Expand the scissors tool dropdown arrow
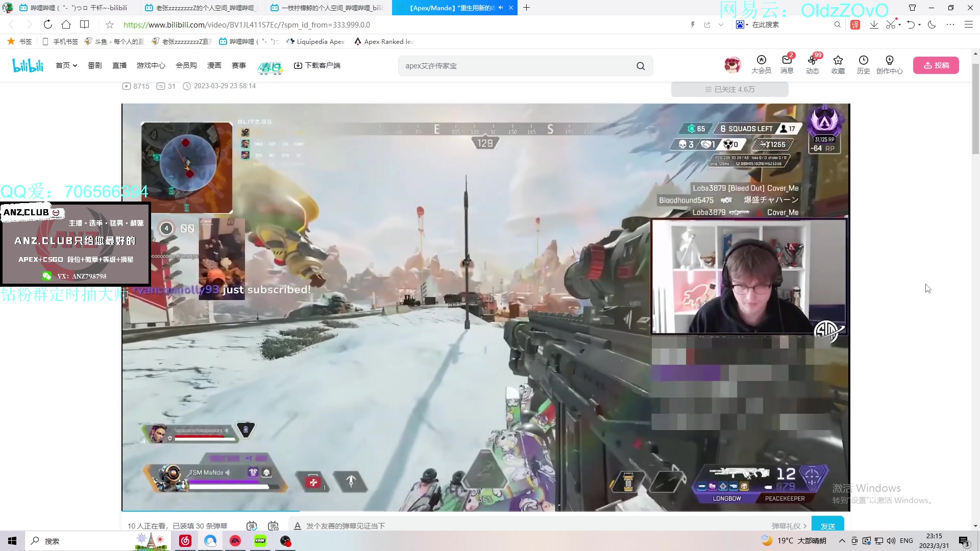The width and height of the screenshot is (980, 551). coord(899,24)
